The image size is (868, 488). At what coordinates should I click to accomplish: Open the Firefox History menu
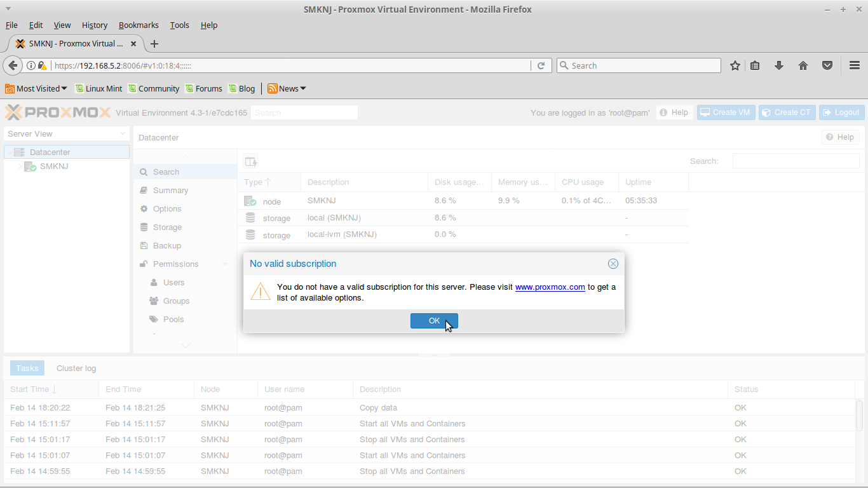point(95,25)
